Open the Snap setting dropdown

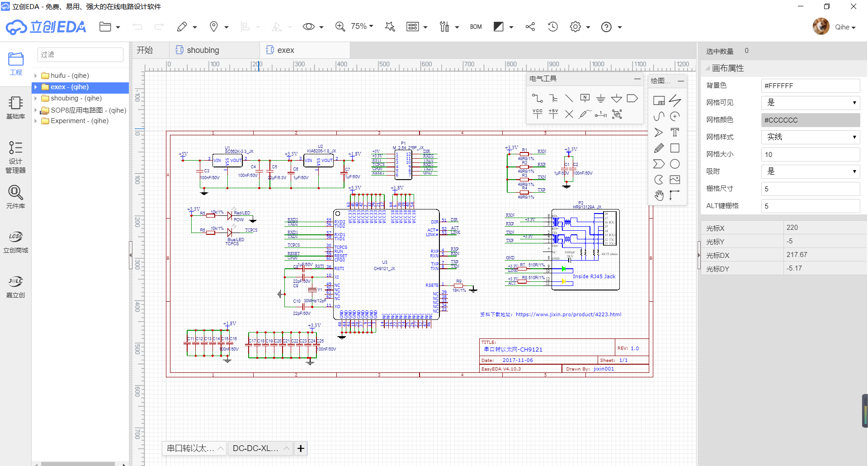[810, 171]
